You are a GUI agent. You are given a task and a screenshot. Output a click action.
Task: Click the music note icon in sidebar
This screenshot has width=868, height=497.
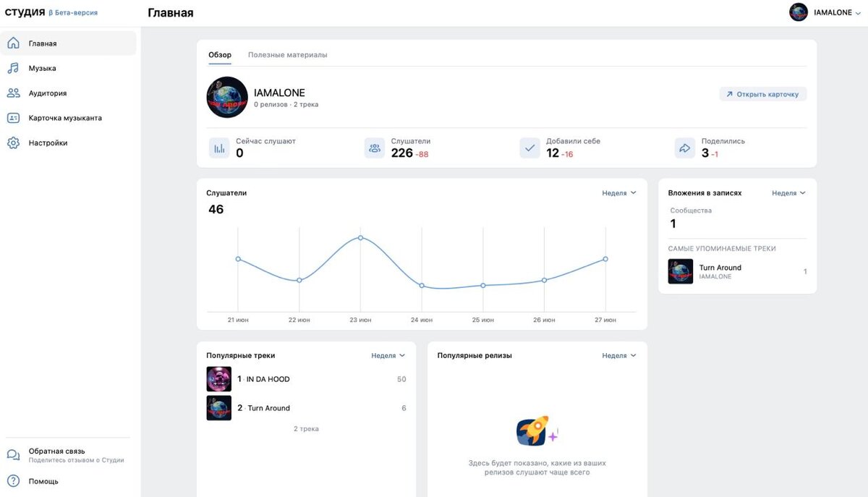pos(13,68)
